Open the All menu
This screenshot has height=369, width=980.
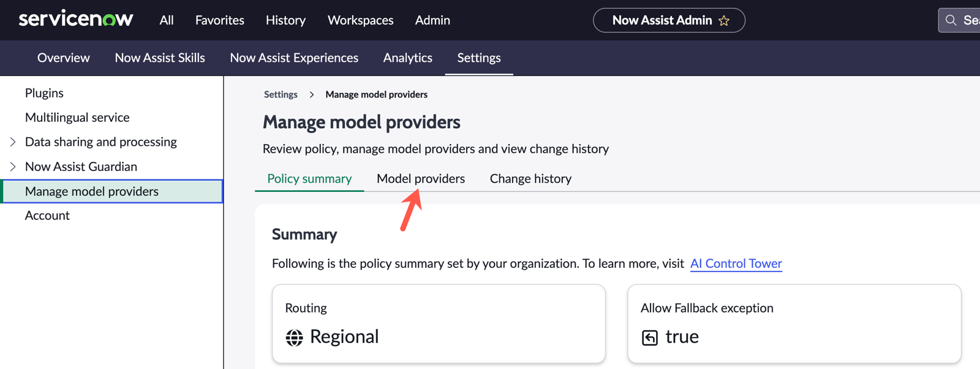(167, 20)
